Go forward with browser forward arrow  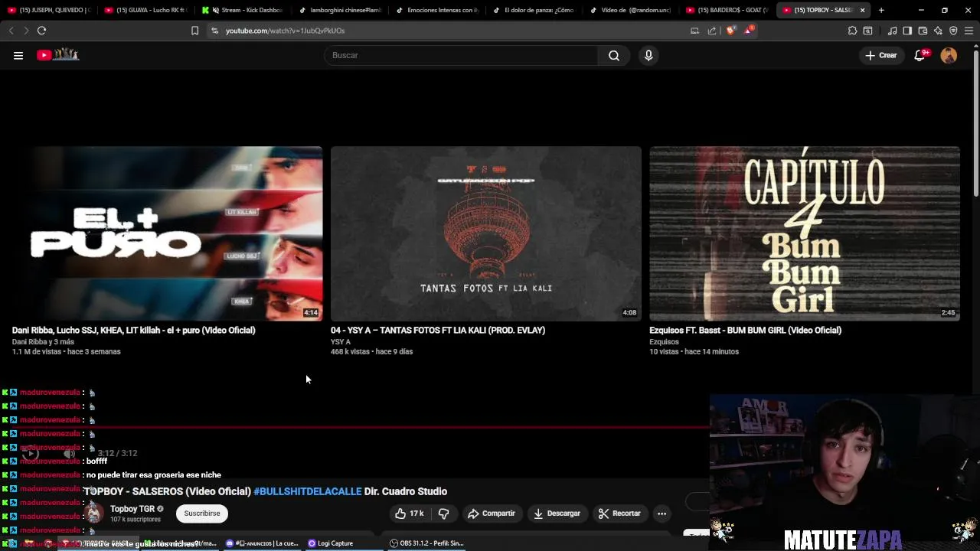pos(26,31)
